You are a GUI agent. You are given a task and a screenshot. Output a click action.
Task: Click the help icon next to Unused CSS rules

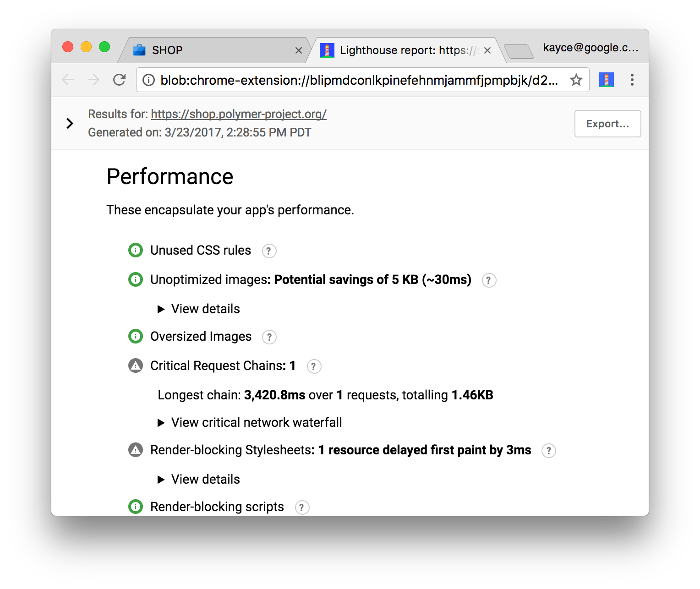tap(269, 251)
